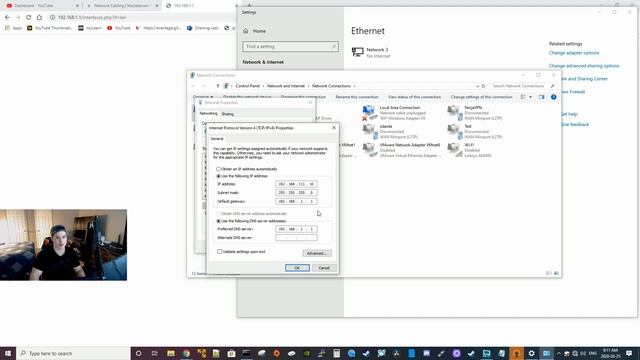This screenshot has width=640, height=360.
Task: Open Apps bookmark shortcut
Action: 13,28
